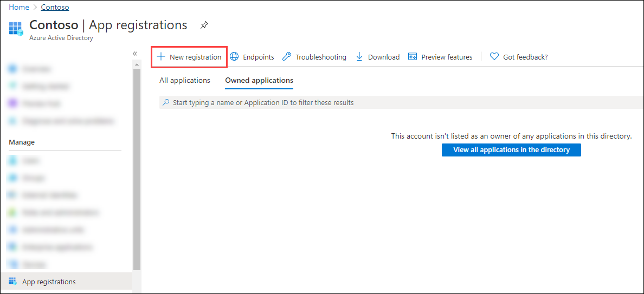Go to the Home breadcrumb link
644x294 pixels.
[x=19, y=8]
